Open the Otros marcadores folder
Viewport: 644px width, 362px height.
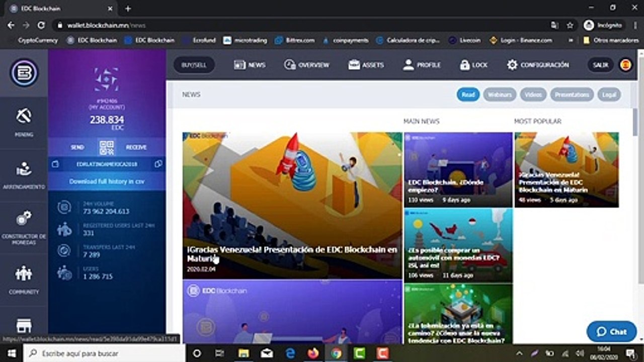(611, 40)
